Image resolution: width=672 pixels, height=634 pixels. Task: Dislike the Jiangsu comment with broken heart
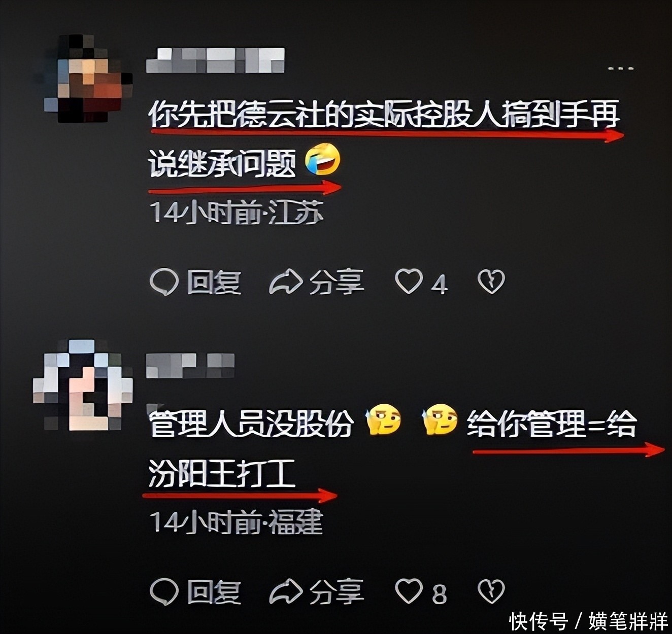click(491, 281)
